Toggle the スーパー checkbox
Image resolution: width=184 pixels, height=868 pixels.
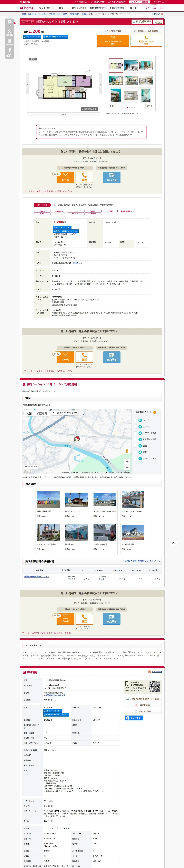click(x=136, y=427)
